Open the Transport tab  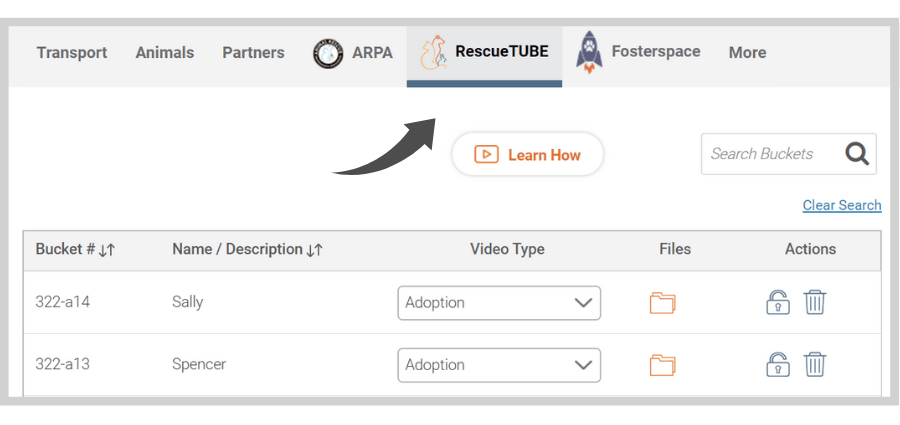click(x=72, y=53)
